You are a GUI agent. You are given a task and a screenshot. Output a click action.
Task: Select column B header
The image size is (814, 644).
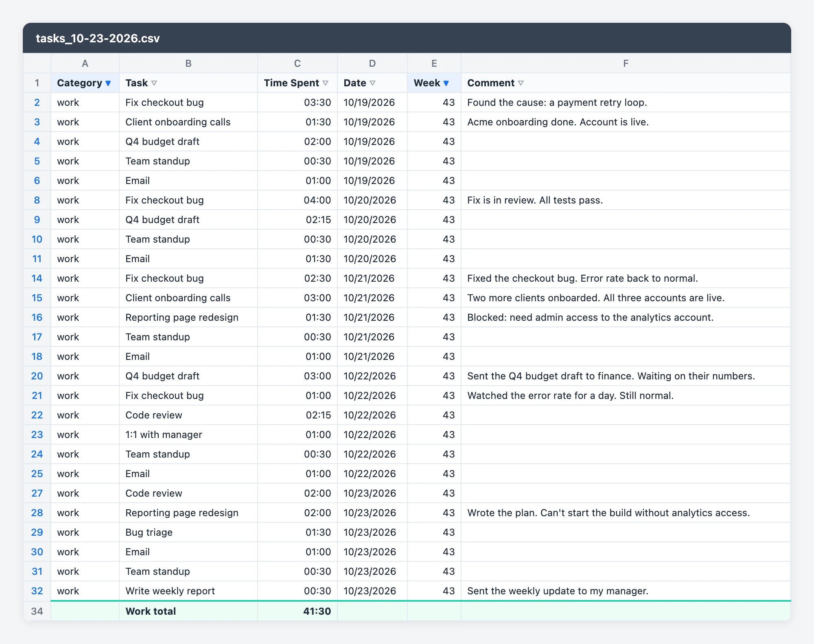coord(188,63)
